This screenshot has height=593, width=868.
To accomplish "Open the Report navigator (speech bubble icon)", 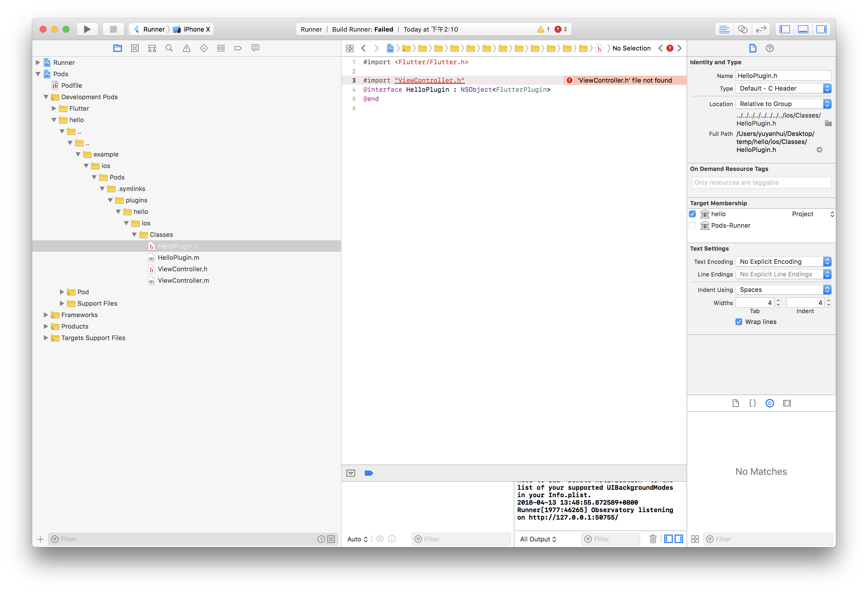I will 255,48.
